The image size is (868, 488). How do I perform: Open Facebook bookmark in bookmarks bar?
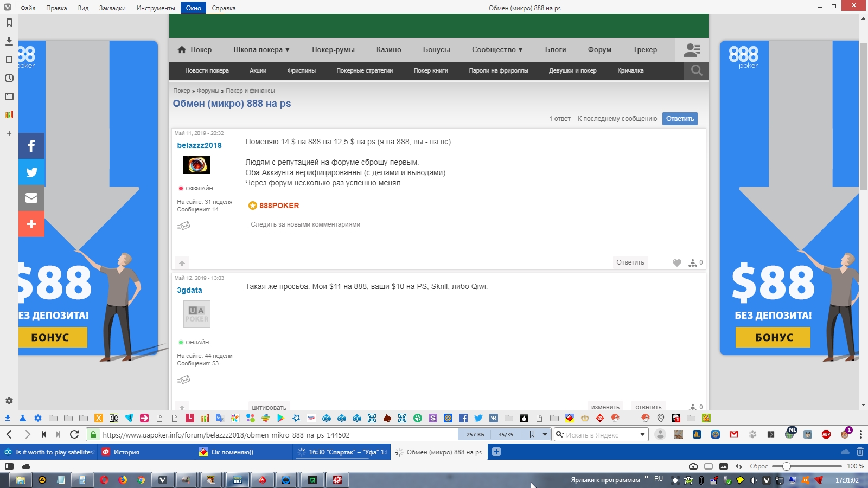pos(463,418)
